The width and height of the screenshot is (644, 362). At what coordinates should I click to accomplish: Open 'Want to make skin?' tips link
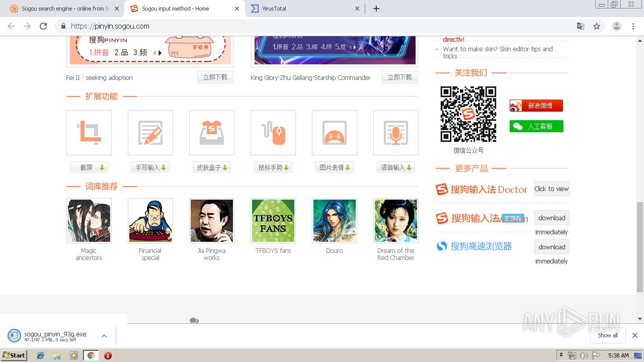pyautogui.click(x=498, y=52)
